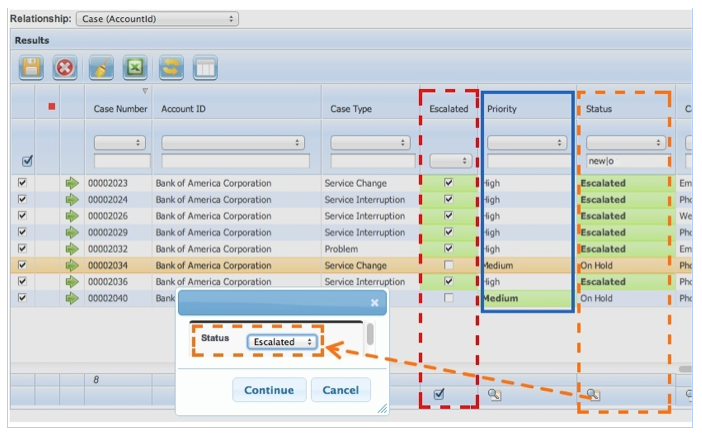Click the Case Number sort triangle indicator
The image size is (702, 437).
pyautogui.click(x=145, y=91)
